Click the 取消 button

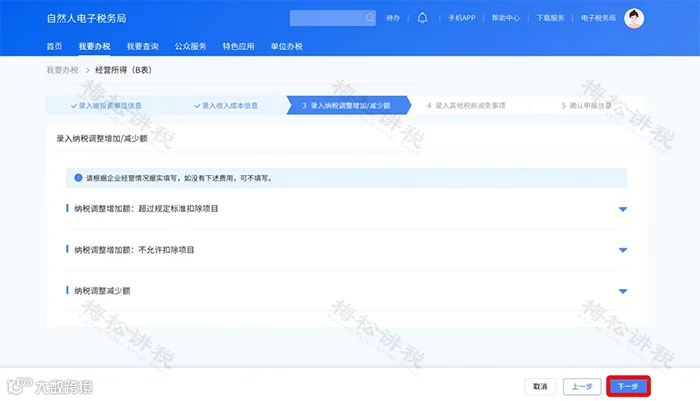tap(540, 386)
